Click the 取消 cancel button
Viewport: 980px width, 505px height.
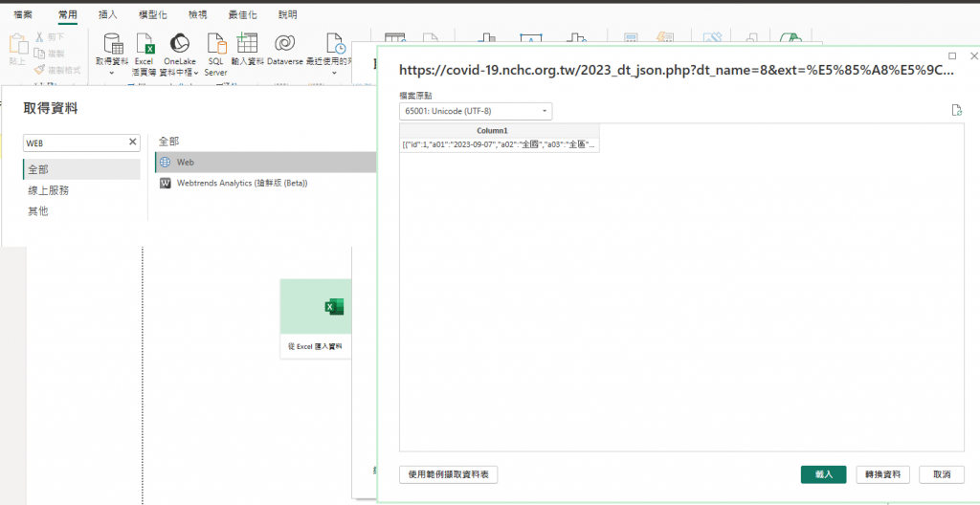coord(942,474)
